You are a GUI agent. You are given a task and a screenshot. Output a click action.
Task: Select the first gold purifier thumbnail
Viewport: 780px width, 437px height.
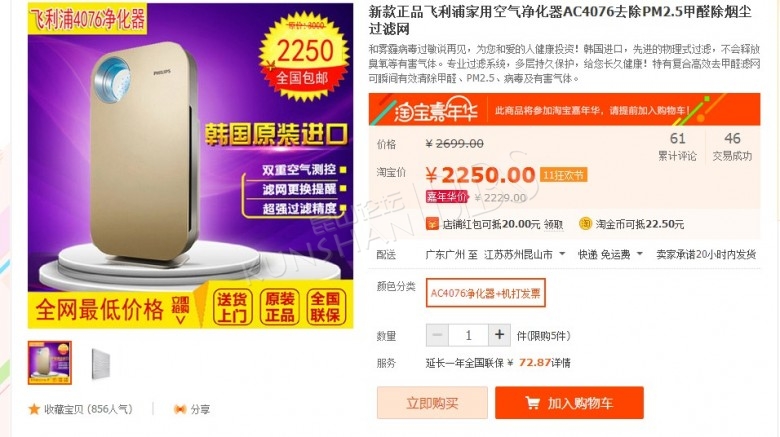point(50,363)
